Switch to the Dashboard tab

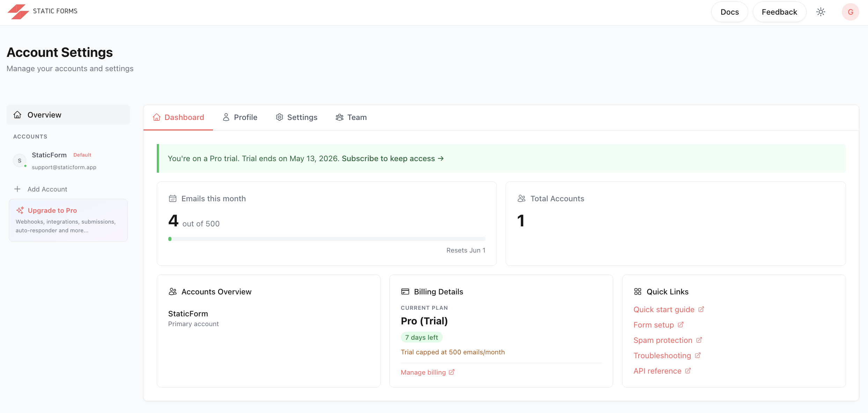[178, 117]
